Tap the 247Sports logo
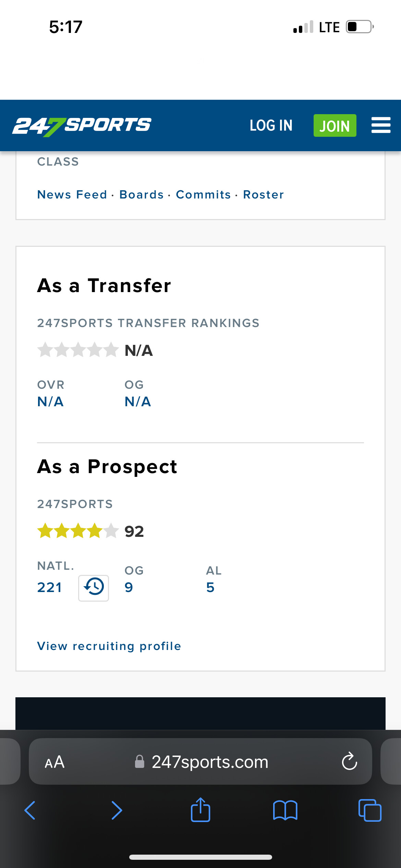 pos(82,126)
